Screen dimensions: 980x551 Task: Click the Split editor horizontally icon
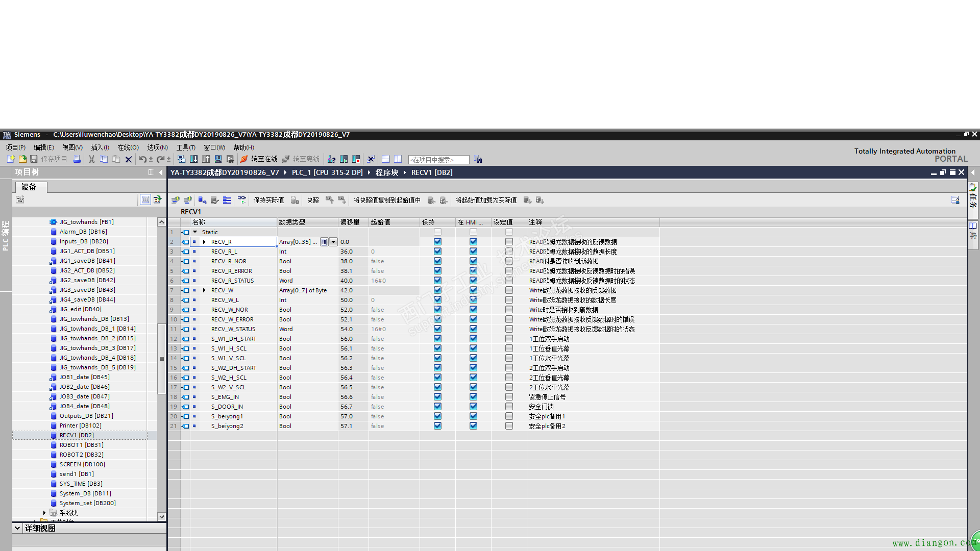386,159
